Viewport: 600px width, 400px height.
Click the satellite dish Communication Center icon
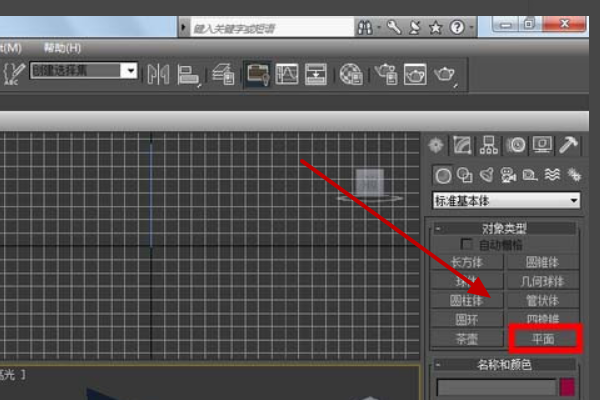(x=414, y=28)
